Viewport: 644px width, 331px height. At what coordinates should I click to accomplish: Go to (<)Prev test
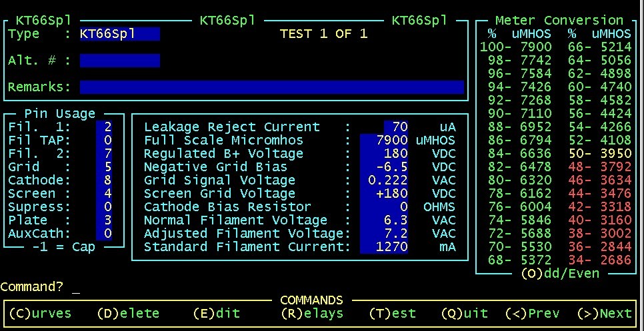tap(532, 314)
